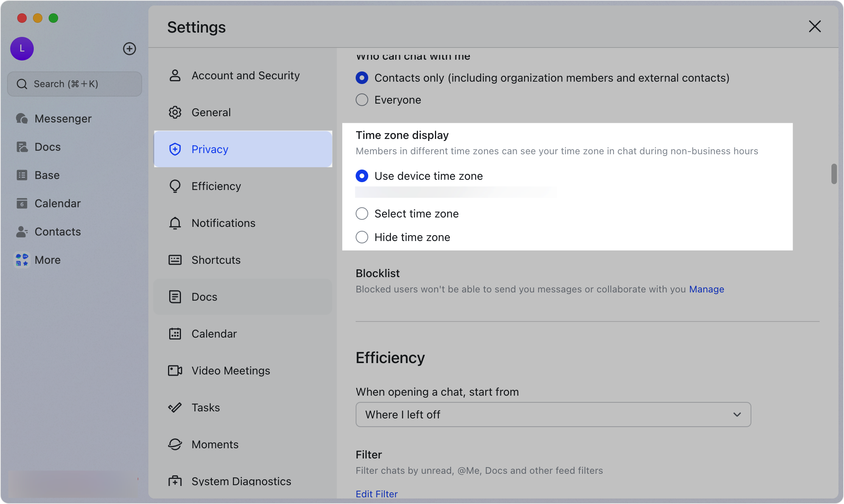Open Account and Security settings
844x504 pixels.
pos(245,75)
